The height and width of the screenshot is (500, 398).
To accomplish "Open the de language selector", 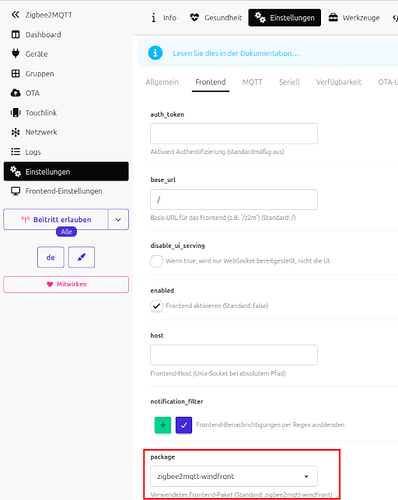I will 51,257.
